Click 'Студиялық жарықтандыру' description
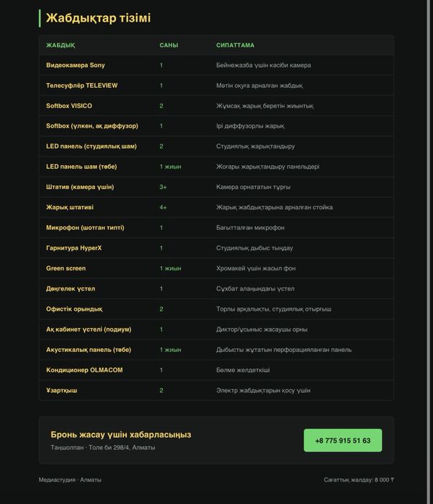 [x=255, y=146]
